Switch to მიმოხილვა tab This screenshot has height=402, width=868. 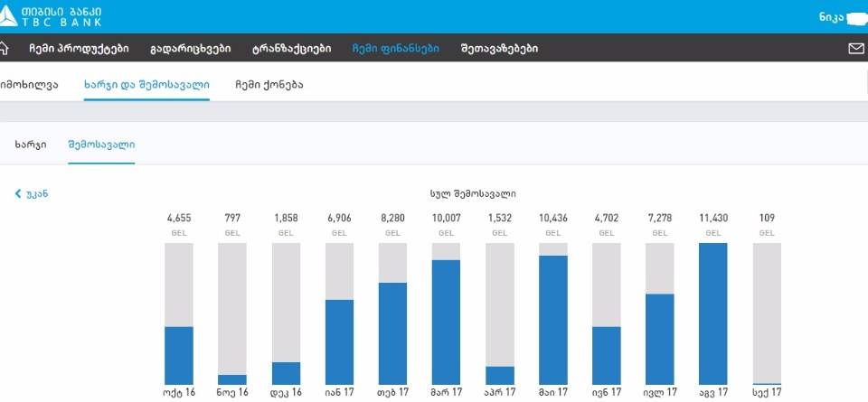29,85
